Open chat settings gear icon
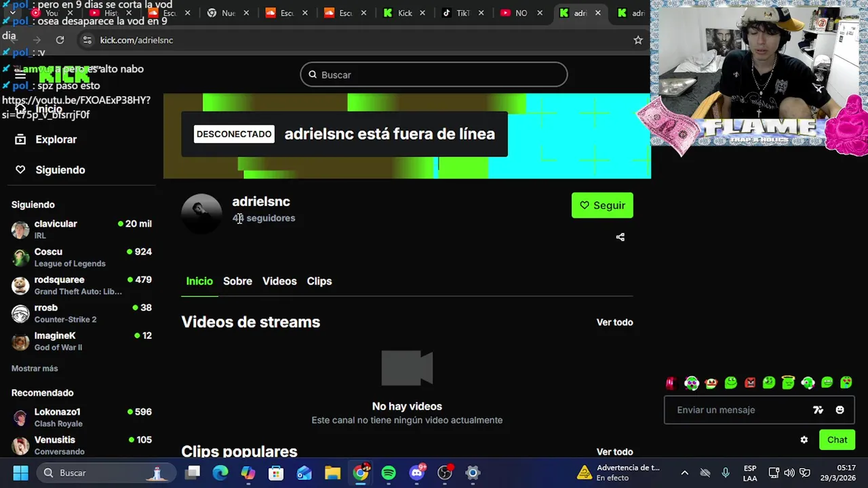Screen dimensions: 868x488 click(804, 440)
